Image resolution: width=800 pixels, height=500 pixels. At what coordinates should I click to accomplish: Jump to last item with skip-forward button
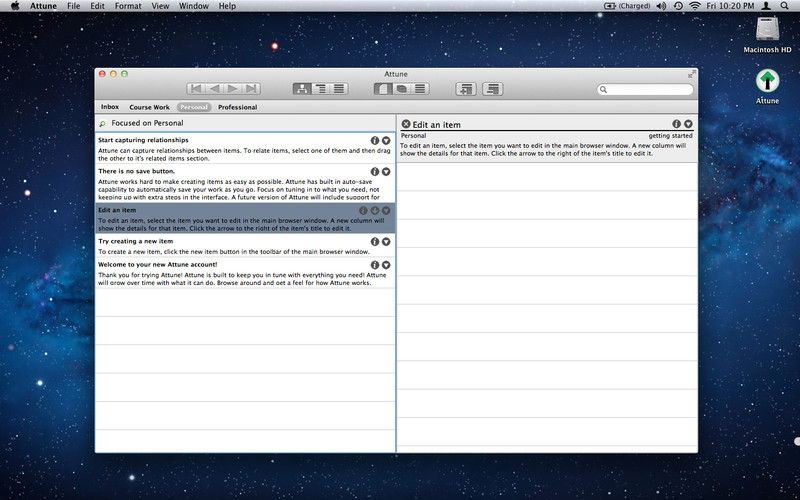(252, 89)
